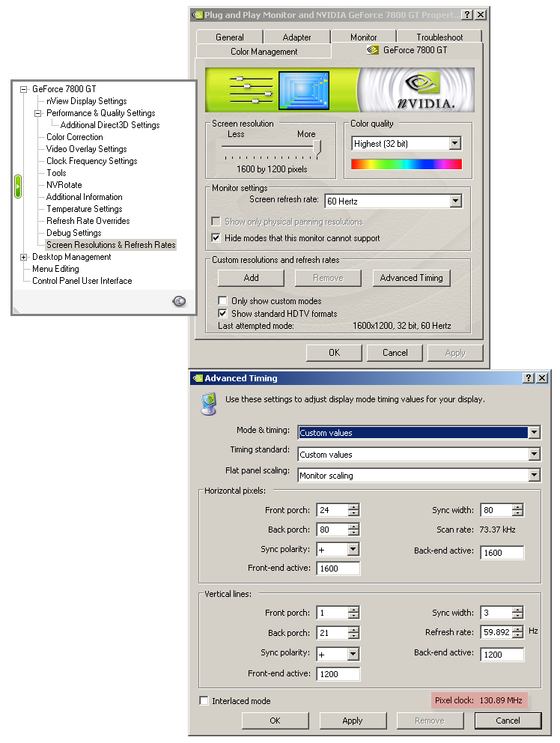Image resolution: width=560 pixels, height=743 pixels.
Task: Switch to the Troubleshoot tab
Action: click(439, 37)
